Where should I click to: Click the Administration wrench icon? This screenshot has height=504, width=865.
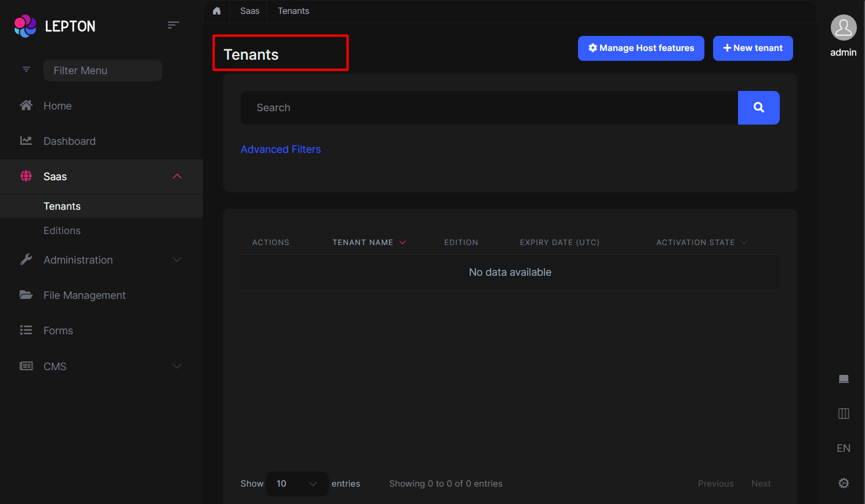click(26, 260)
